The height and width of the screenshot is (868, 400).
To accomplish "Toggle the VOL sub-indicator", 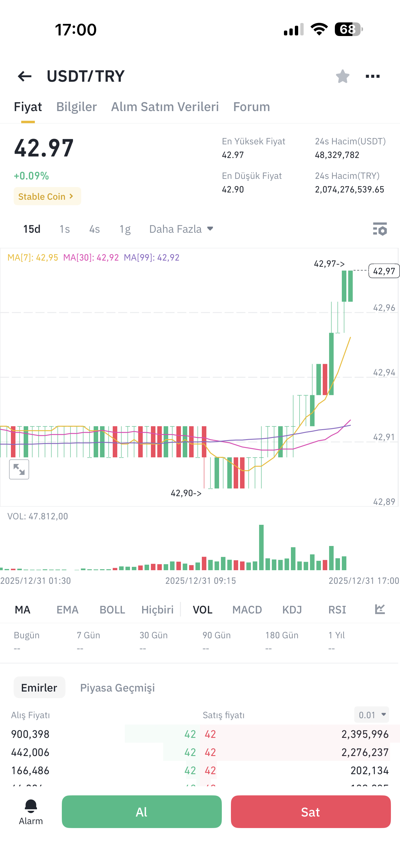I will tap(202, 610).
